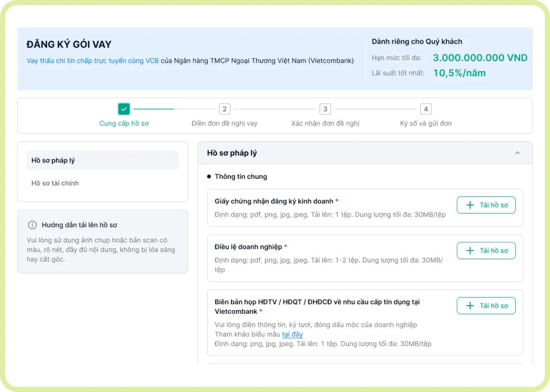Click the 'Điền đơn đề nghị vay' step label
This screenshot has height=392, width=550.
click(225, 123)
